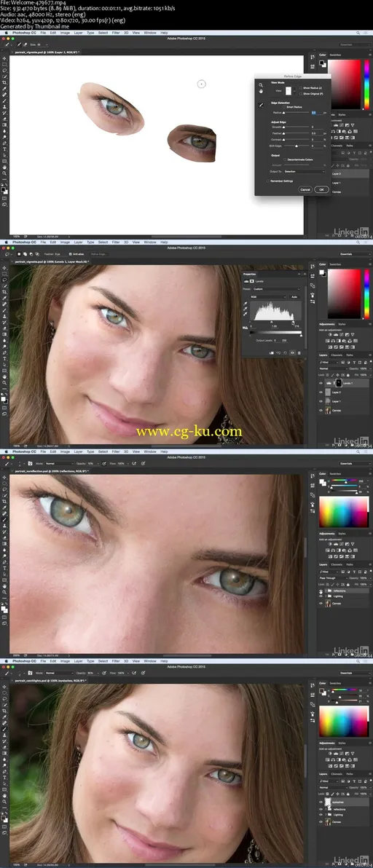This screenshot has width=373, height=868.
Task: Click OK in the Refine Edge dialog
Action: coord(321,189)
